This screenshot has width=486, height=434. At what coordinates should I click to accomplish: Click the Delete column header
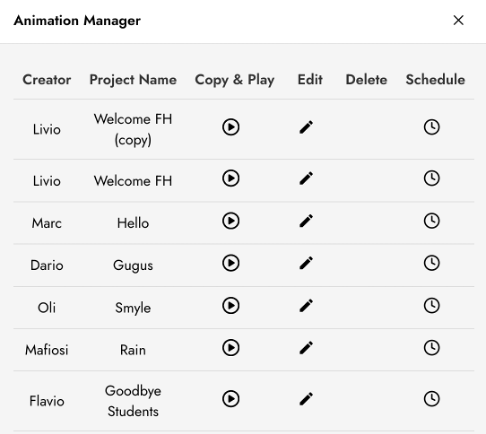click(366, 80)
